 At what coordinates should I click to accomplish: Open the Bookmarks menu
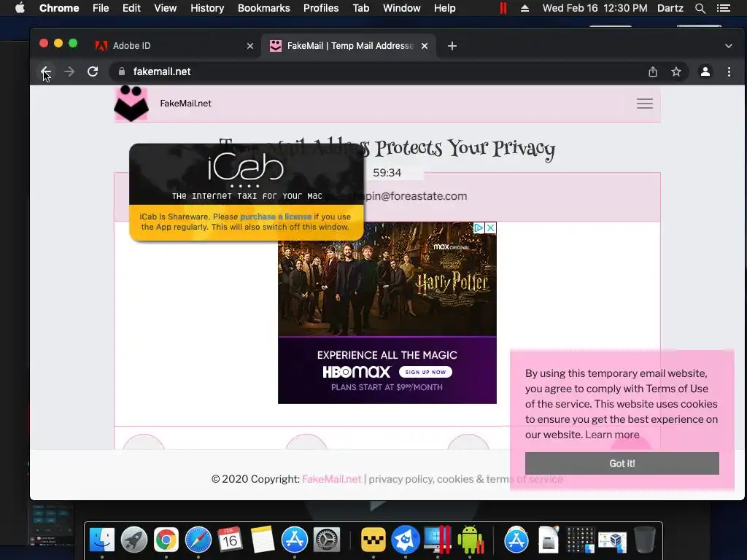(x=264, y=8)
